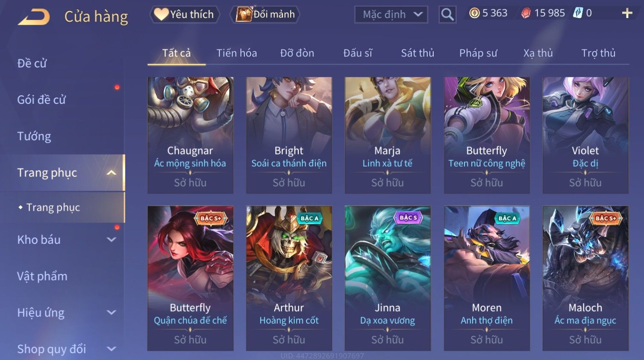Click the gold coin balance icon
Screen dimensions: 644x360
474,13
